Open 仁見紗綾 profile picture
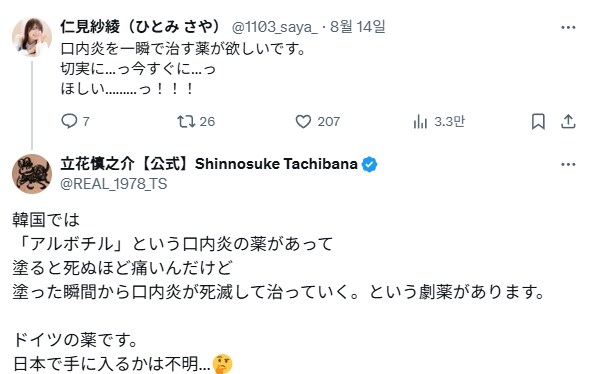Image resolution: width=590 pixels, height=374 pixels. pyautogui.click(x=32, y=37)
